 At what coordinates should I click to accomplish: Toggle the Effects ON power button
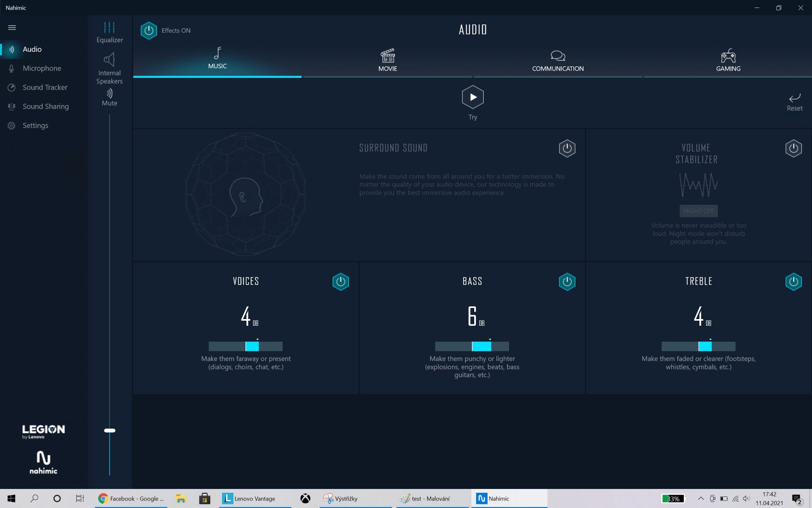point(149,31)
